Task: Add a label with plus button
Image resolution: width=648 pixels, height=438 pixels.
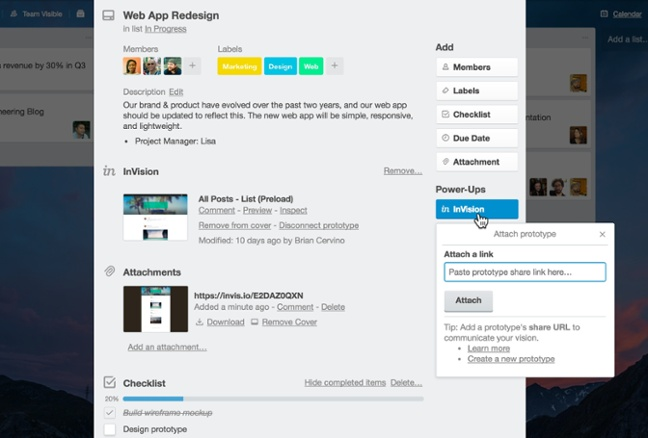Action: click(335, 66)
